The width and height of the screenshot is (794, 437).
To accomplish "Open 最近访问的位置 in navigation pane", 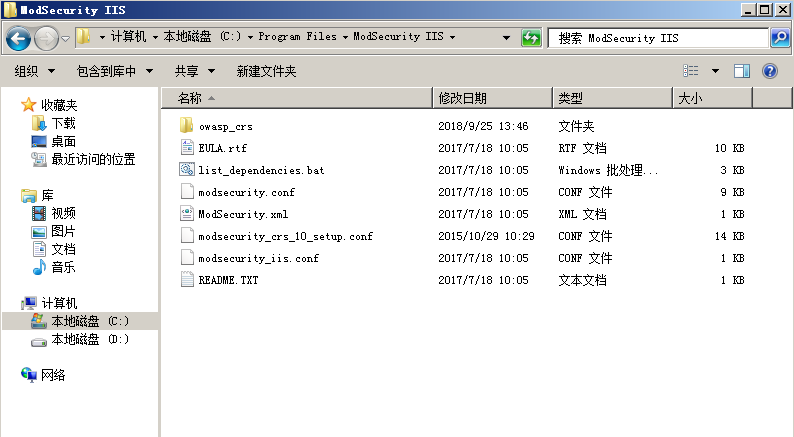I will pos(93,160).
